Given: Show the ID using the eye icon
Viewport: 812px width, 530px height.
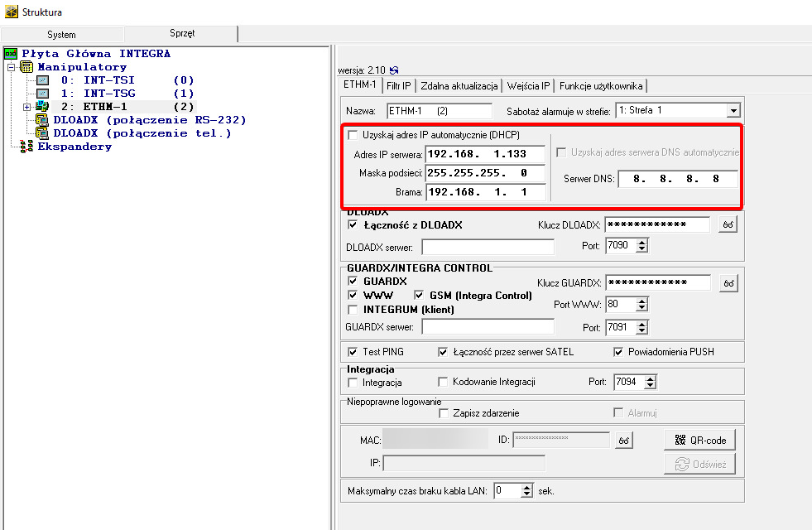Looking at the screenshot, I should (623, 441).
